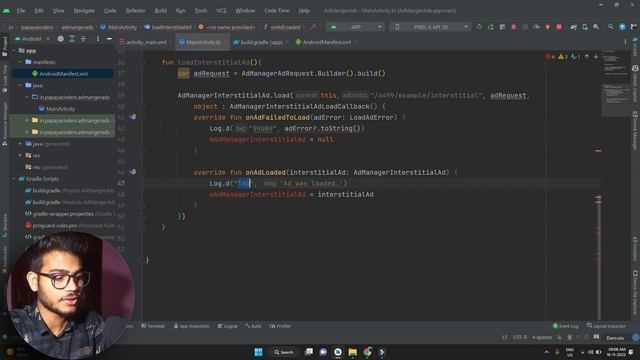Click the warnings triangle indicator in editor

click(x=562, y=56)
